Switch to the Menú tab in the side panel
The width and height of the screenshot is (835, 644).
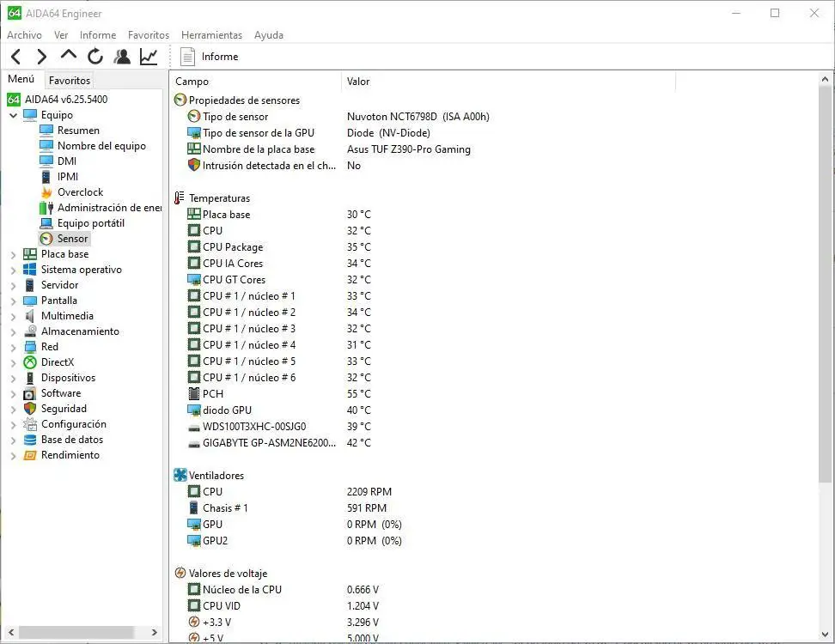point(21,79)
